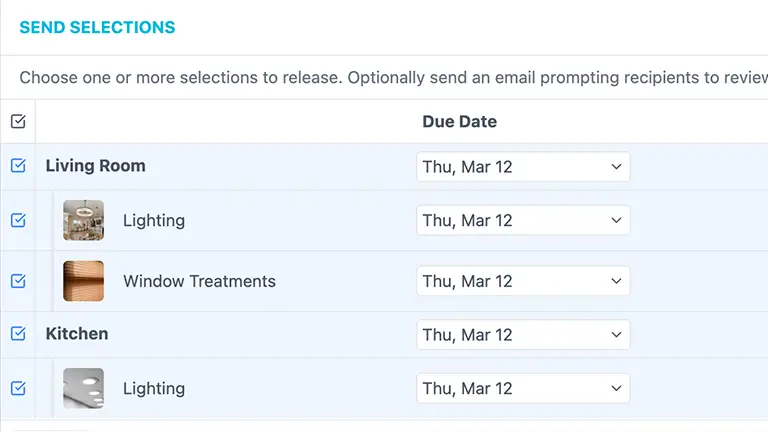Open the Window Treatments due date dropdown

click(523, 281)
